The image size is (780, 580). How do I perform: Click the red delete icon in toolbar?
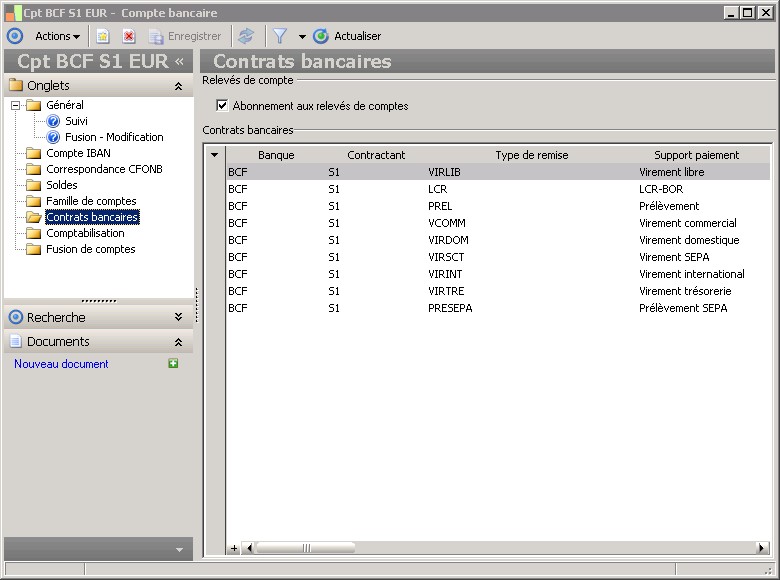[x=129, y=36]
